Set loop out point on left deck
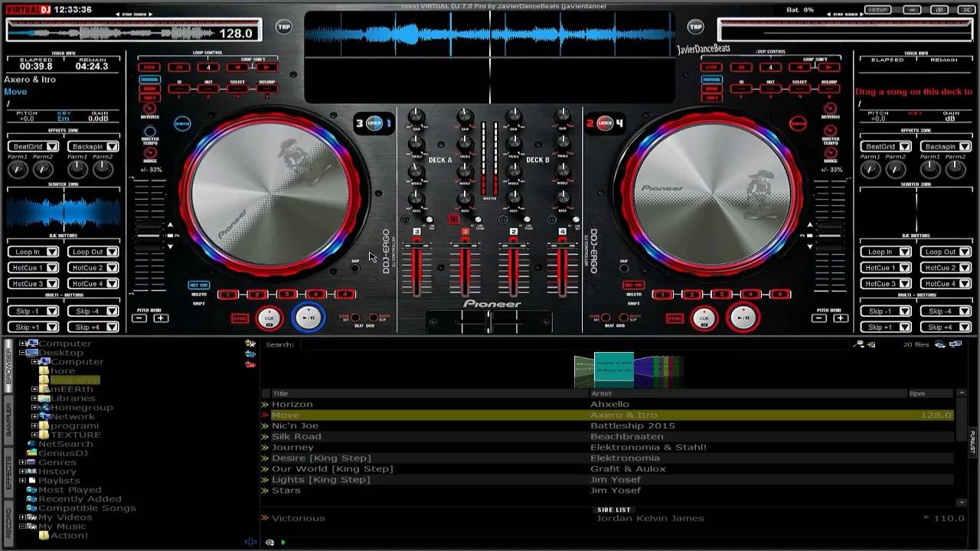The height and width of the screenshot is (551, 980). (x=208, y=90)
